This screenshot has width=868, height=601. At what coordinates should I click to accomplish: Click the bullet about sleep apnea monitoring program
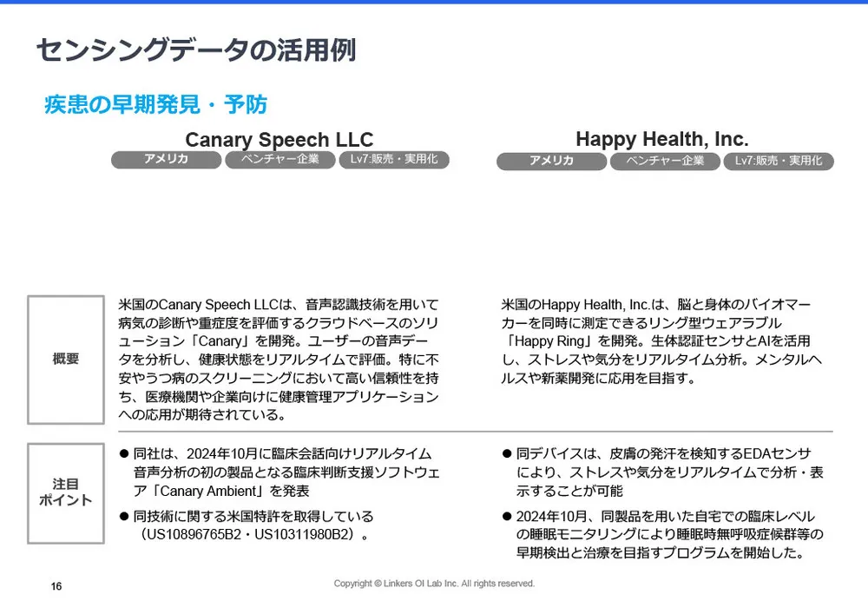(x=664, y=533)
